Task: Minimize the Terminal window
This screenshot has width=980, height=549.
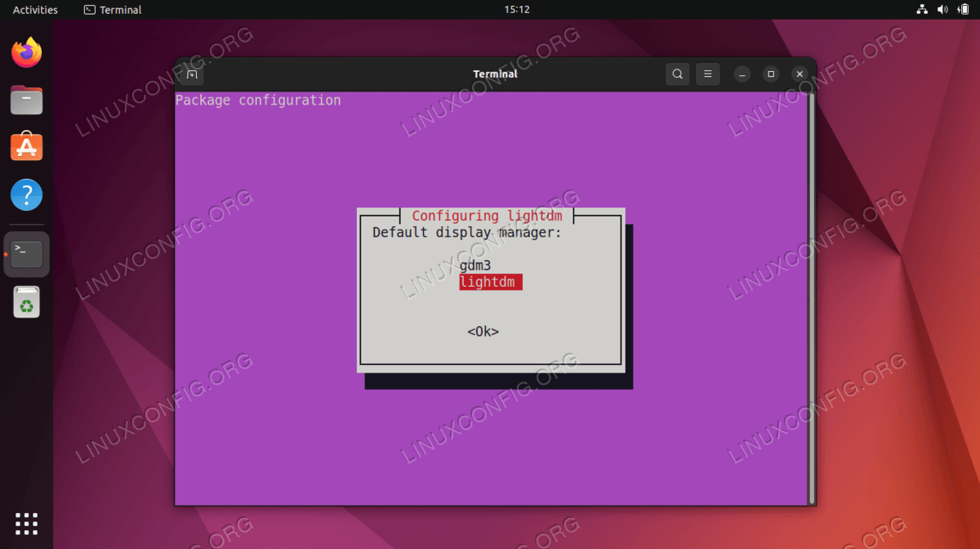Action: (742, 74)
